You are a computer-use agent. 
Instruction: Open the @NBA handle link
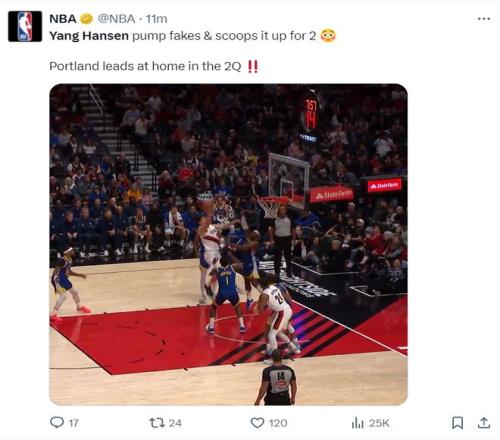(116, 19)
